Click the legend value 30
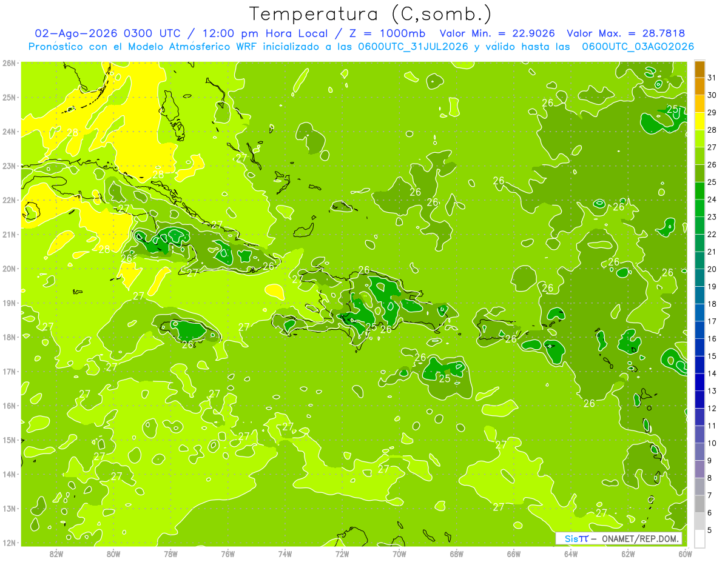The height and width of the screenshot is (562, 728). [712, 95]
